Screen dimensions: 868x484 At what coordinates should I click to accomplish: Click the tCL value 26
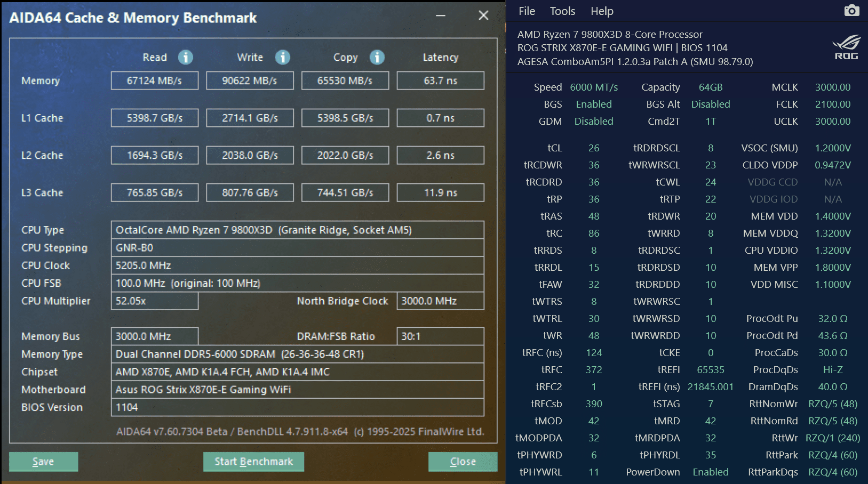point(594,148)
